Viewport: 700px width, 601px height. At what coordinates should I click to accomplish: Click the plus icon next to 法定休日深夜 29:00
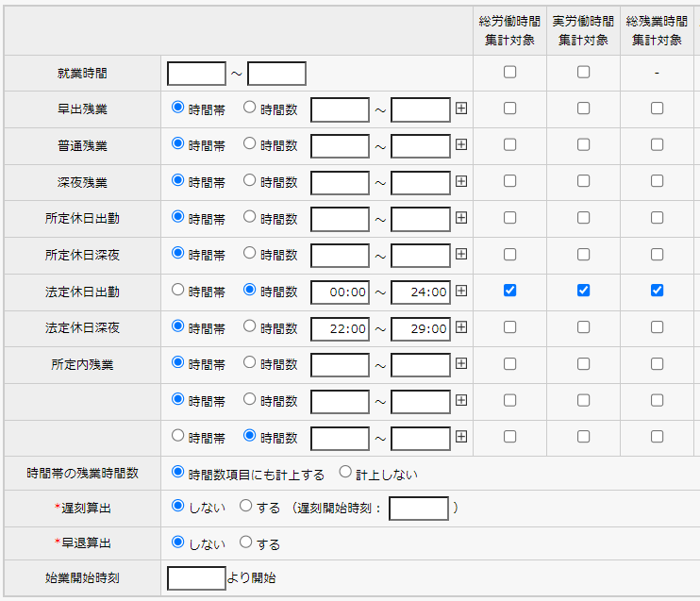click(461, 327)
